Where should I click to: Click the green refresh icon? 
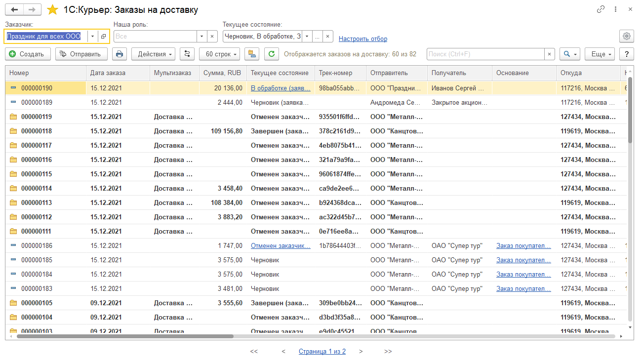pos(272,54)
